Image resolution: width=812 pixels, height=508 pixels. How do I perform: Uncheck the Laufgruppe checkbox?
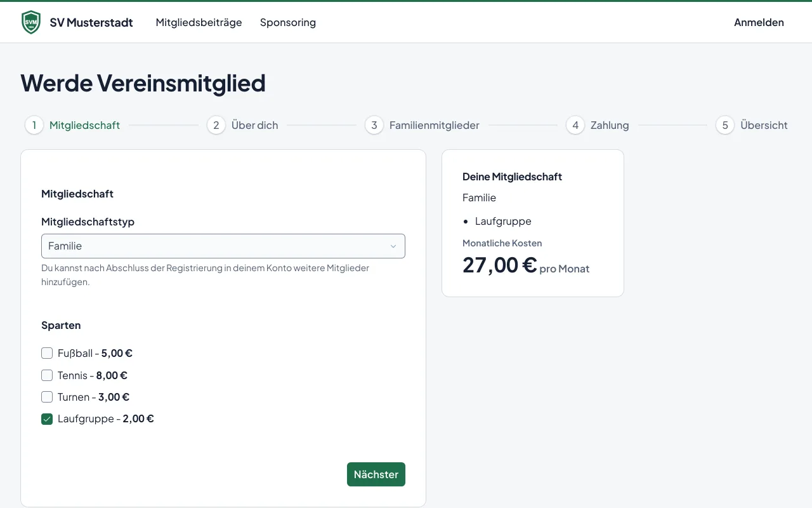click(x=47, y=419)
